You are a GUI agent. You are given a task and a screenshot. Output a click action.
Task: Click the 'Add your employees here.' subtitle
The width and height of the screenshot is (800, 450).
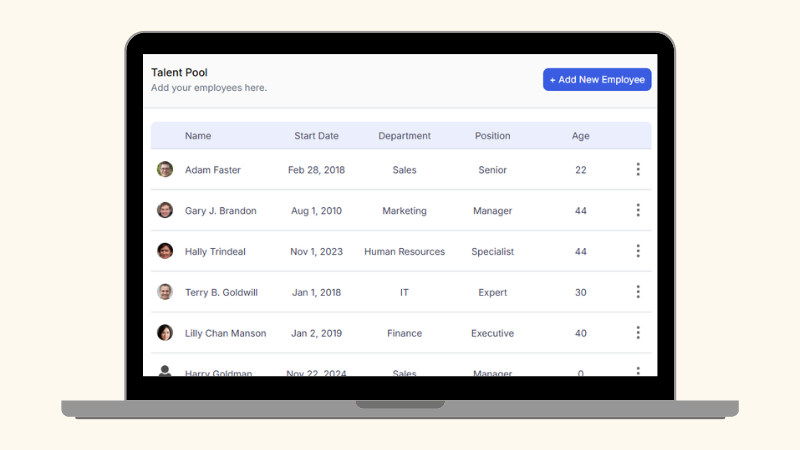209,88
